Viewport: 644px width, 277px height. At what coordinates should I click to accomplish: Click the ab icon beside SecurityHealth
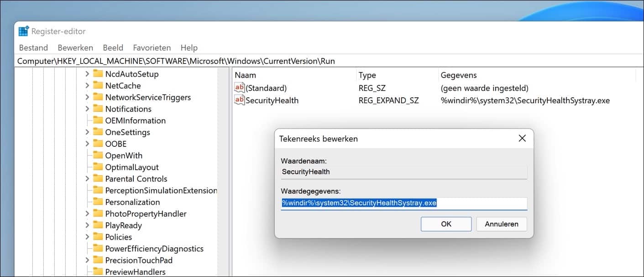click(240, 100)
